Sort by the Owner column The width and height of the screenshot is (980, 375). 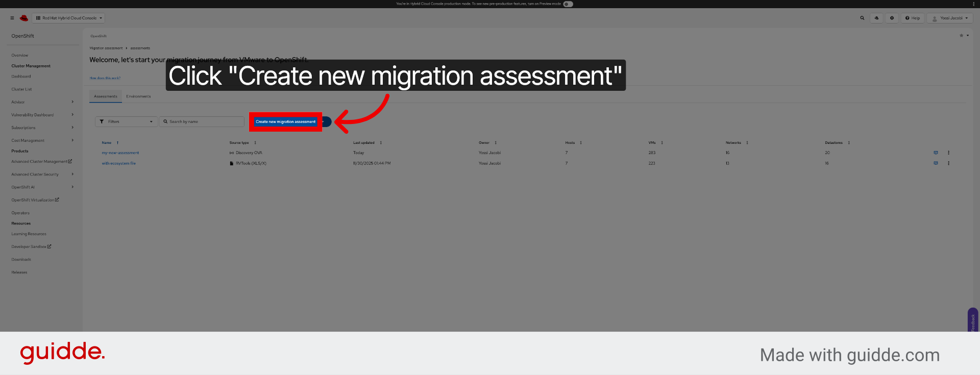point(496,143)
